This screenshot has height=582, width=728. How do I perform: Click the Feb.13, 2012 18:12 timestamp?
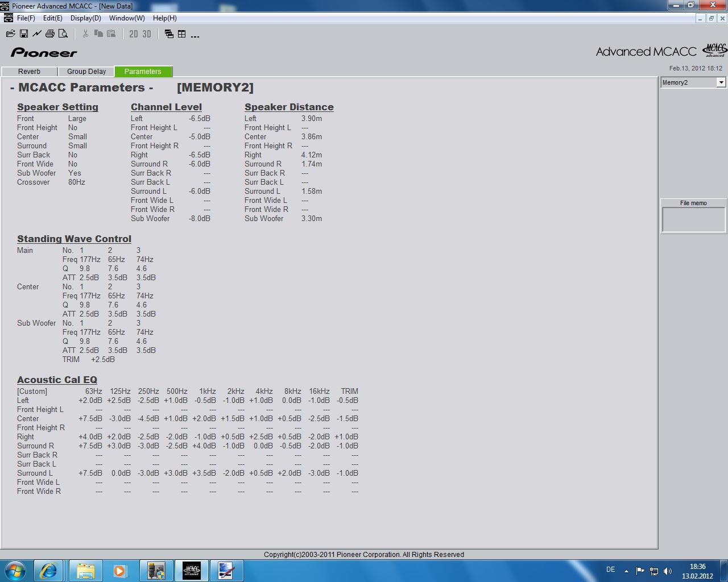pyautogui.click(x=696, y=68)
